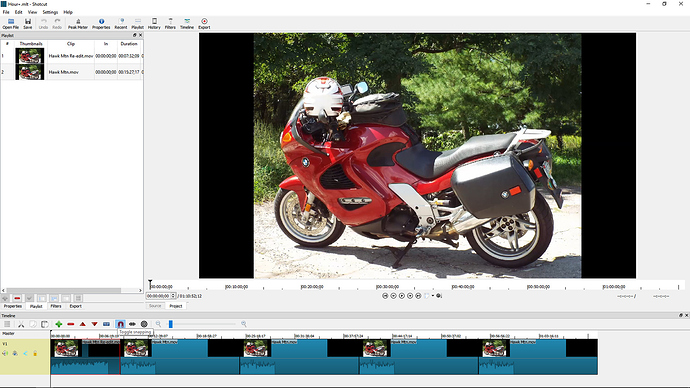The height and width of the screenshot is (388, 690).
Task: Open the Peak Meter panel
Action: pyautogui.click(x=78, y=23)
